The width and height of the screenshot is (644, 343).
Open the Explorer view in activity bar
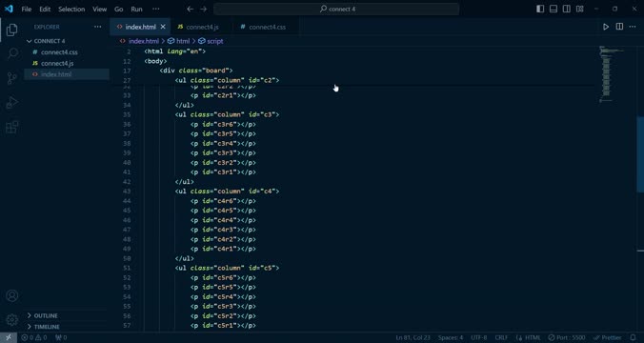(12, 30)
